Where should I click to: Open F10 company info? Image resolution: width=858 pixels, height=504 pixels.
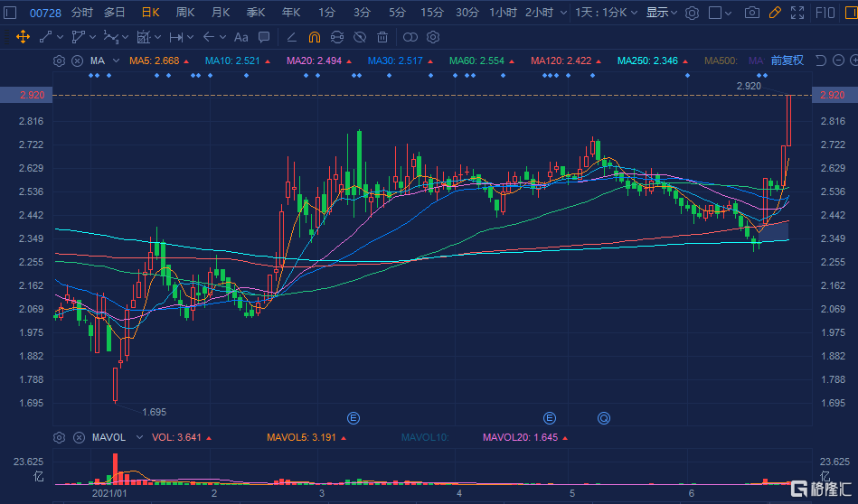tap(825, 13)
